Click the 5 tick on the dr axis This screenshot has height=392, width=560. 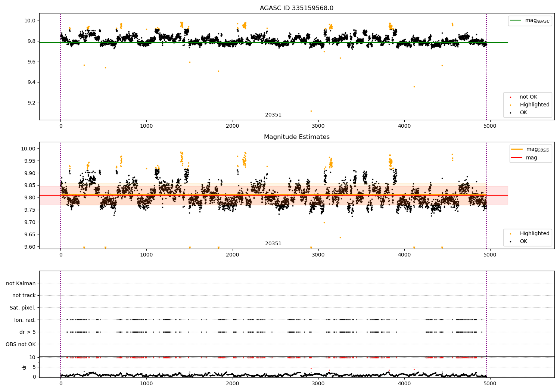pyautogui.click(x=34, y=367)
